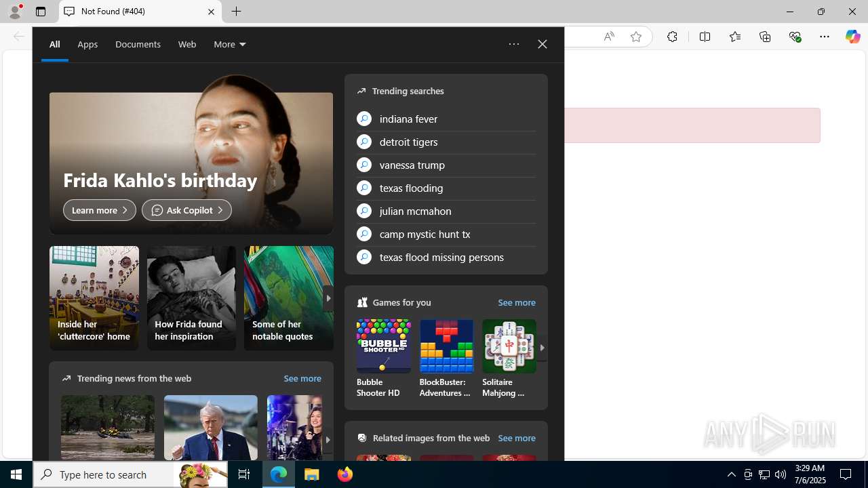Search trending detroit tigers
This screenshot has width=868, height=488.
(x=446, y=142)
